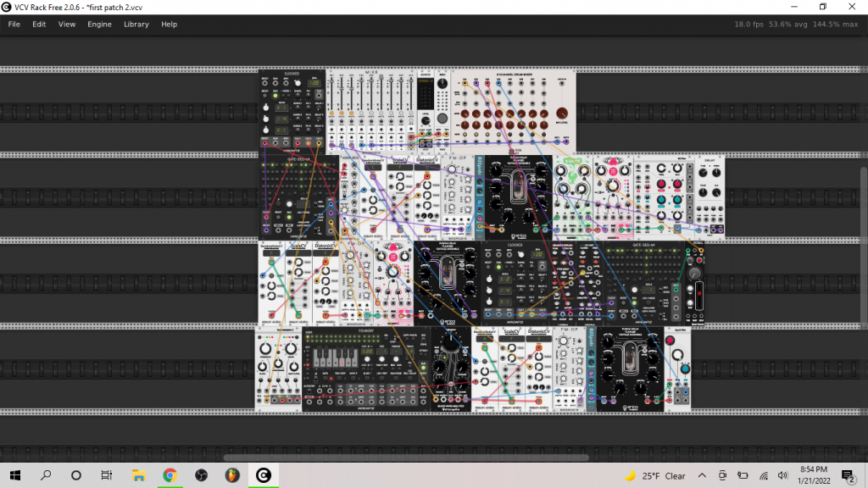Open the Help menu

click(x=169, y=25)
